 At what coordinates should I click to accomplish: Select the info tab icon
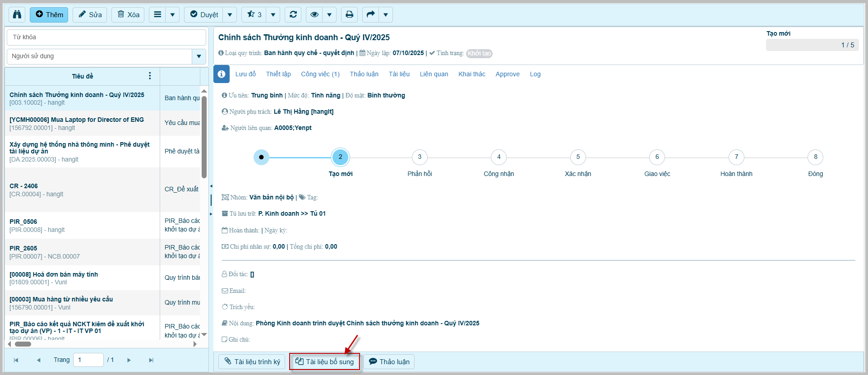coord(222,74)
